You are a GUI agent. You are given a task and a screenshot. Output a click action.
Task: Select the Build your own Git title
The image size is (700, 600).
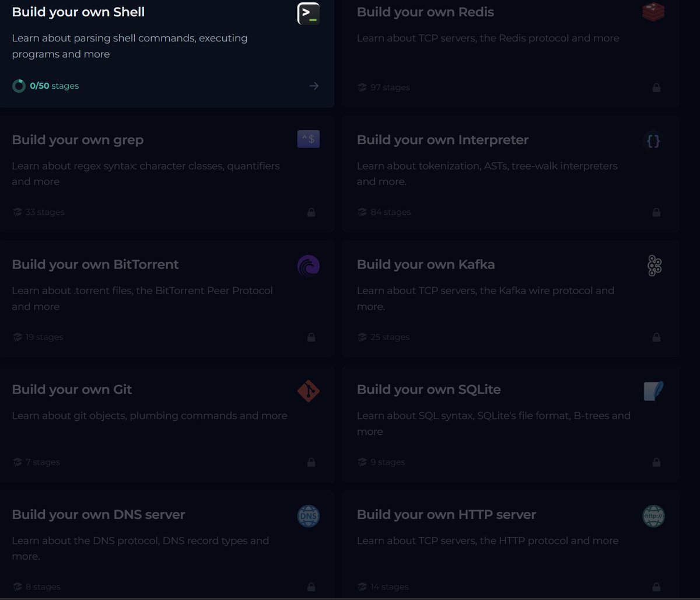pos(72,389)
